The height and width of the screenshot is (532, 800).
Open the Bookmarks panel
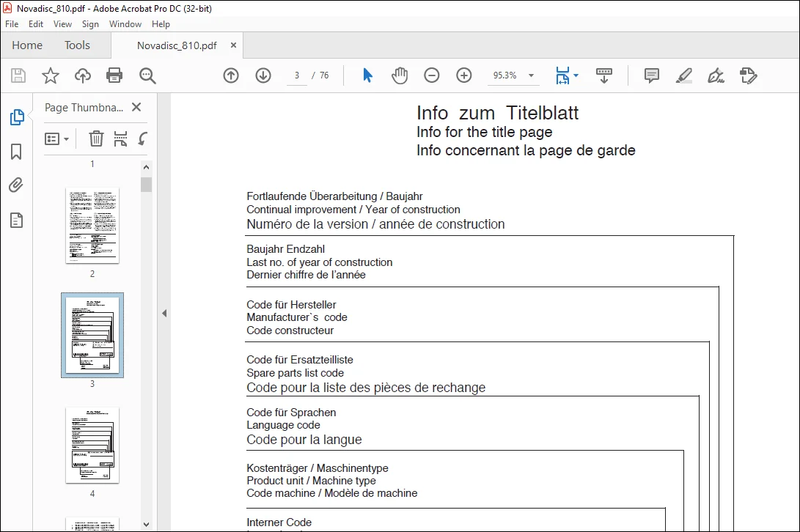[16, 152]
